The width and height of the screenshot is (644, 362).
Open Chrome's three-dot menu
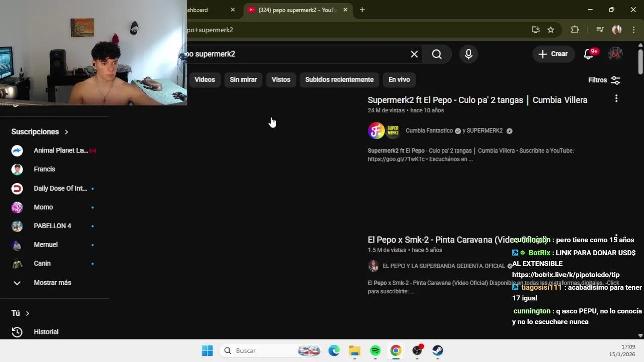pos(633,30)
